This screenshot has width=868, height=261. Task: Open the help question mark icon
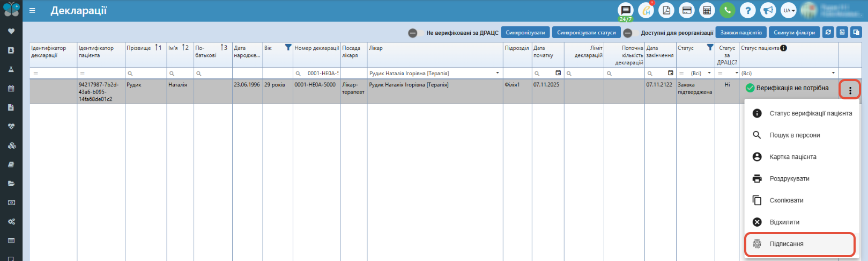(748, 10)
